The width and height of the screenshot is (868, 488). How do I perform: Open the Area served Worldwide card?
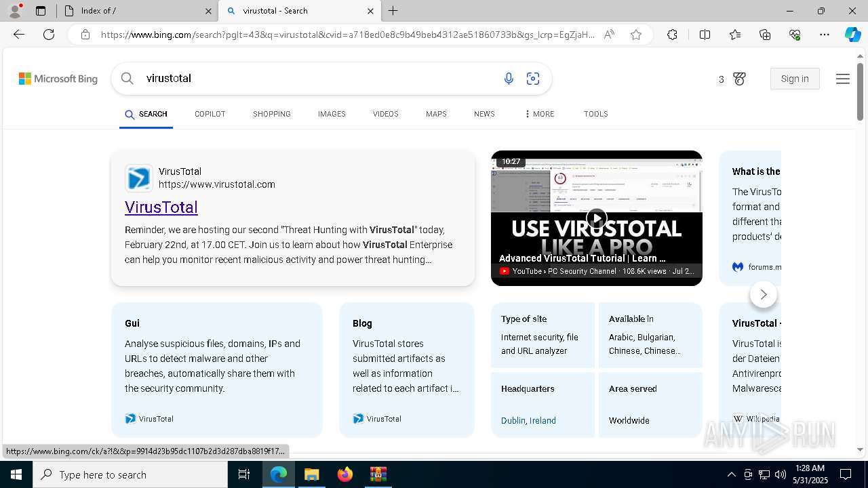click(x=650, y=405)
